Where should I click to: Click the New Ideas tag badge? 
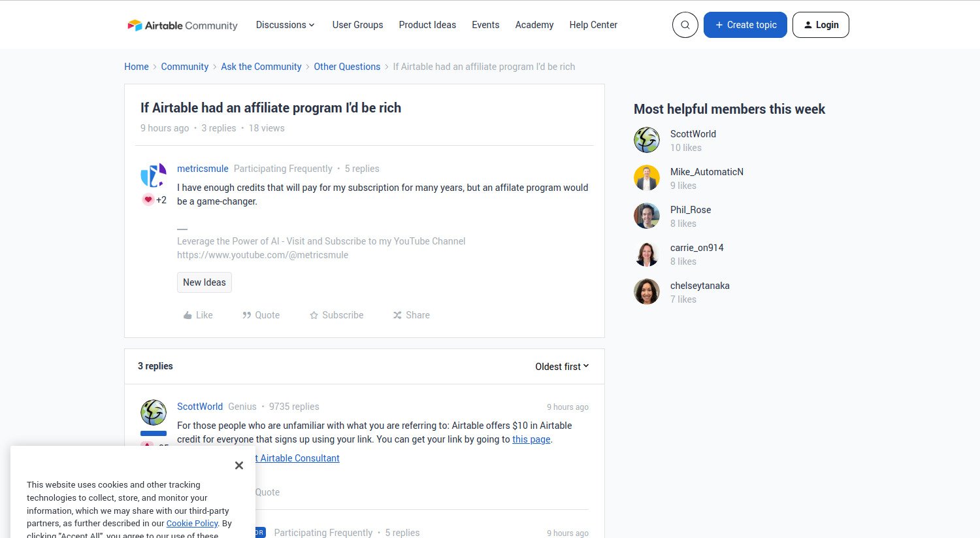pyautogui.click(x=204, y=282)
